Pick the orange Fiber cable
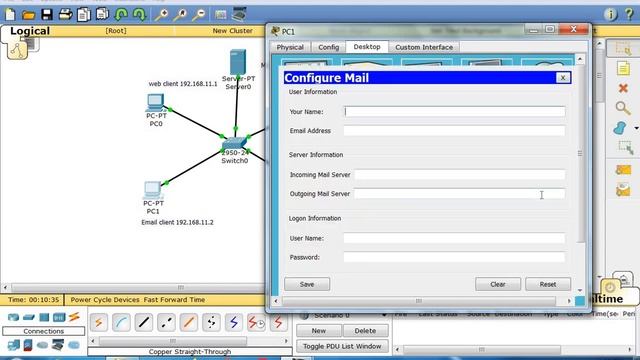This screenshot has height=360, width=640. tap(189, 323)
